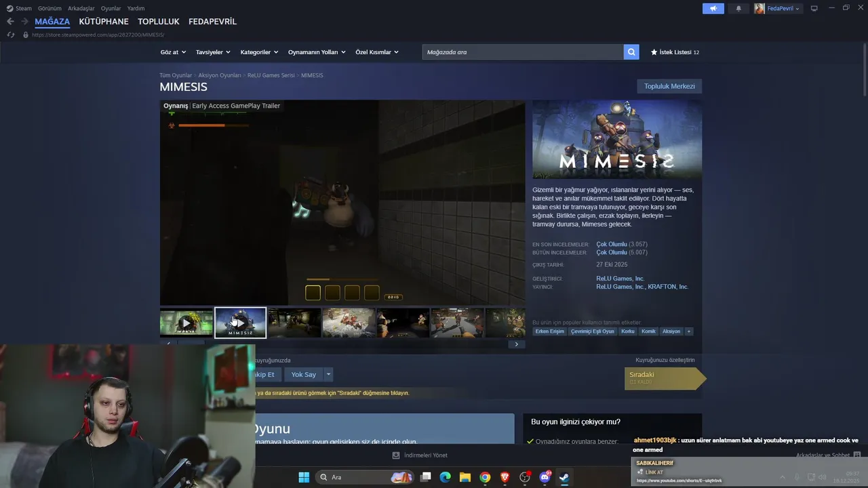Click the Mağazada ara search field
This screenshot has height=488, width=868.
coord(523,52)
